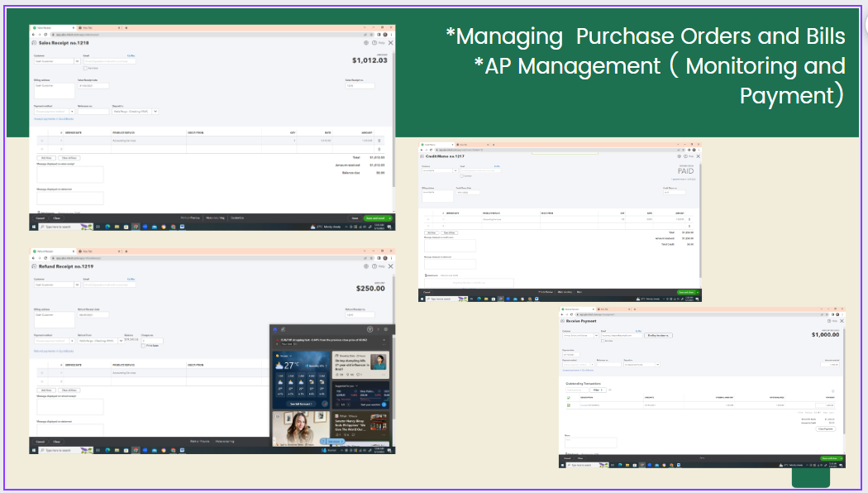Click Windows Start button under Sales Receipt window
The image size is (868, 493).
[x=34, y=227]
